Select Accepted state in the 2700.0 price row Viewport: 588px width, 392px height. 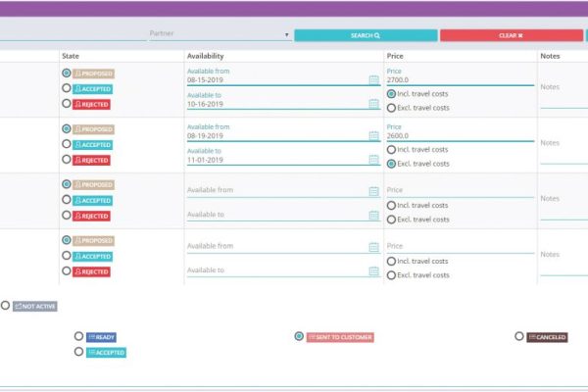click(x=67, y=88)
